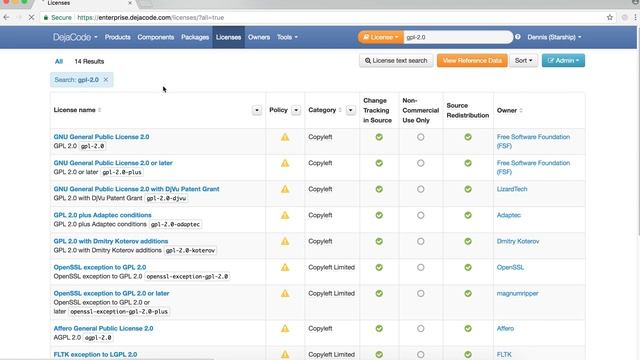Click Non-Commercial circle for GNU GPL 2.0 row
This screenshot has width=640, height=360.
(420, 137)
